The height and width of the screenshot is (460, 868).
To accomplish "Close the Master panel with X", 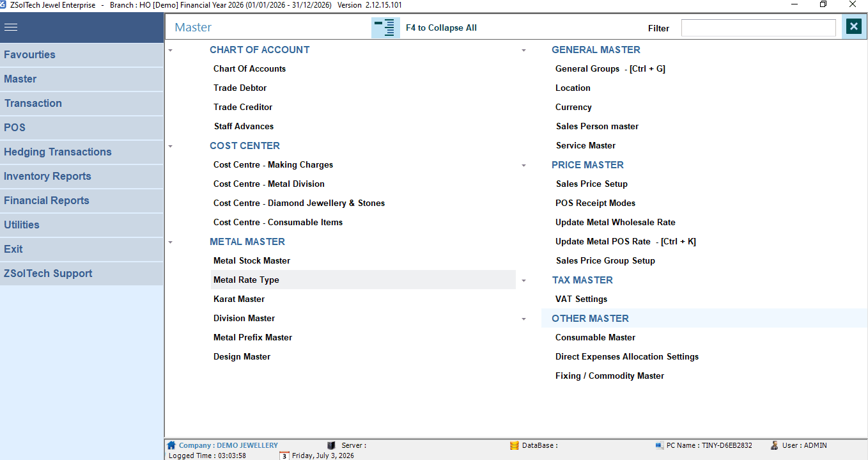I will (853, 26).
